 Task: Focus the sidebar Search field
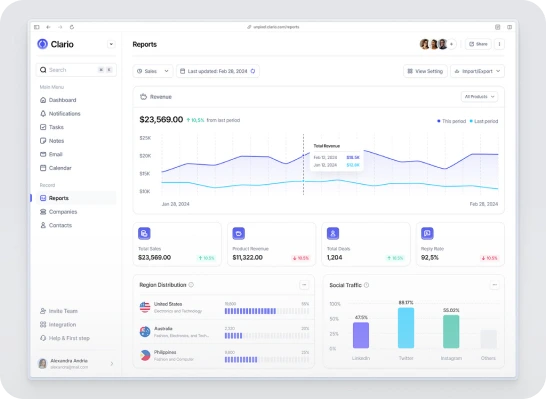pyautogui.click(x=76, y=70)
